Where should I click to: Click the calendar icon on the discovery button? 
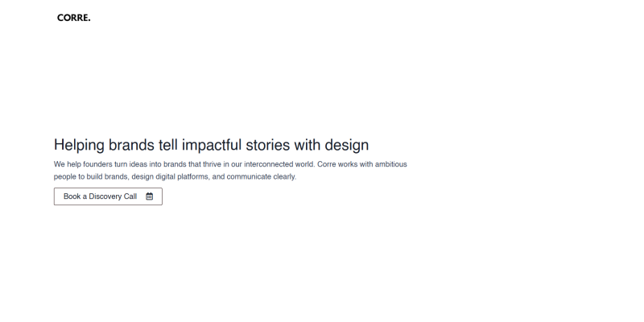point(150,196)
